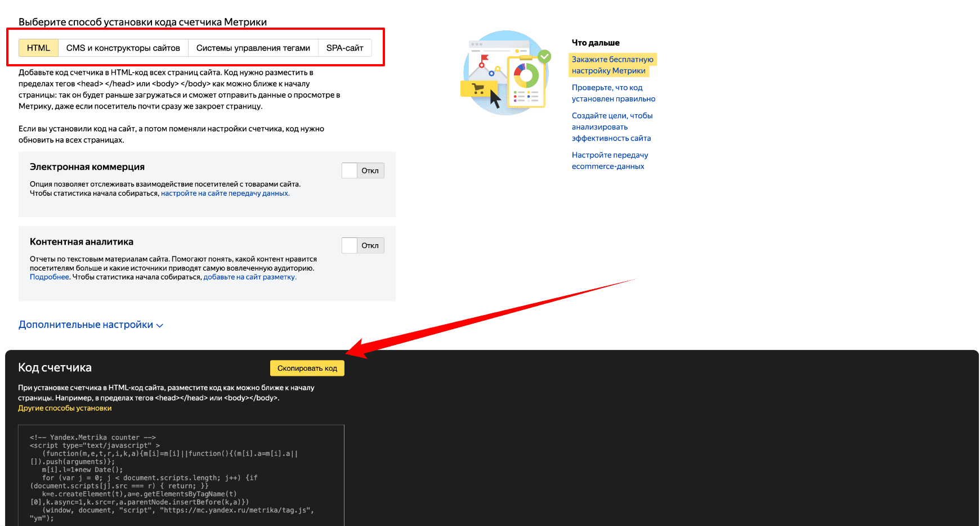Open the Другие способы установки link

[65, 408]
